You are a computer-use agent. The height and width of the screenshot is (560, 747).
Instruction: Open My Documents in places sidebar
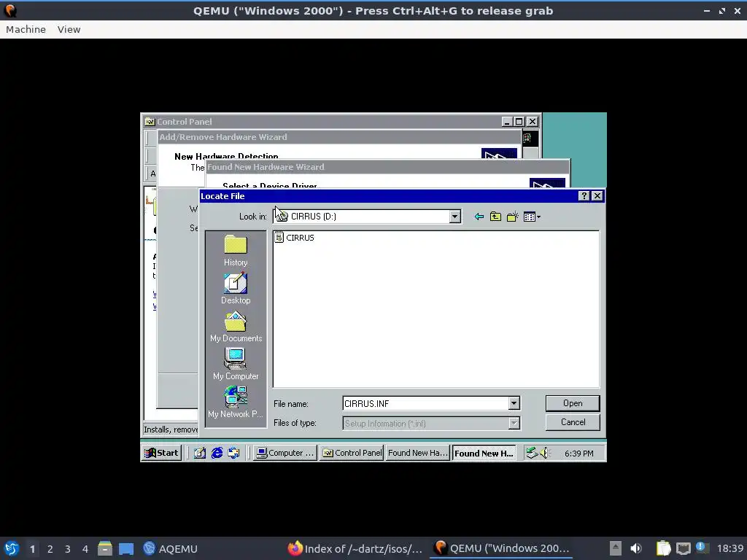(236, 327)
